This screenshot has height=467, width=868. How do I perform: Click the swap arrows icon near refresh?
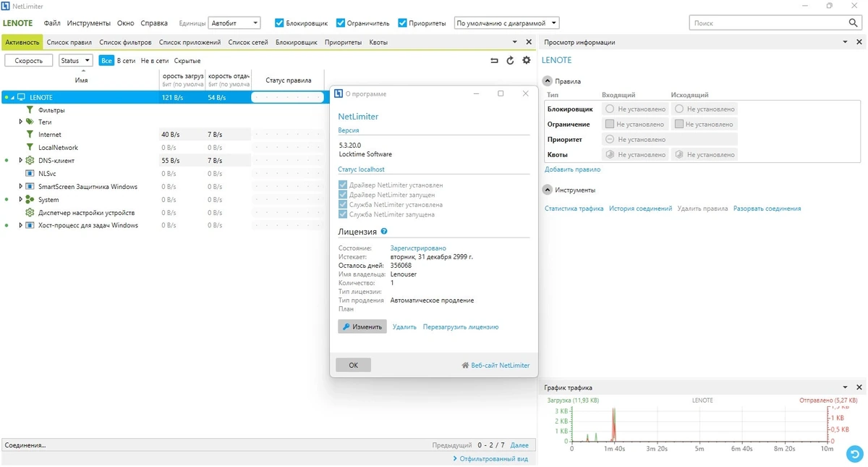[494, 61]
